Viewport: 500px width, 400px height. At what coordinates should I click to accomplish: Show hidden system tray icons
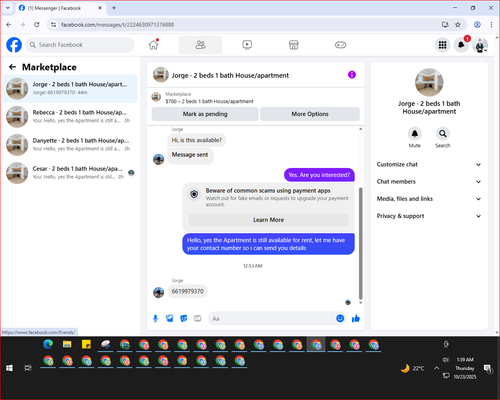pos(436,368)
